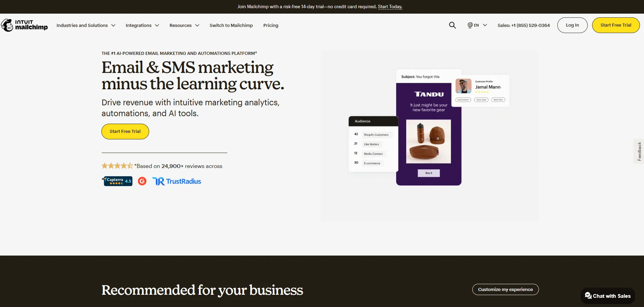Click the globe language icon
This screenshot has height=307, width=644.
click(x=470, y=25)
